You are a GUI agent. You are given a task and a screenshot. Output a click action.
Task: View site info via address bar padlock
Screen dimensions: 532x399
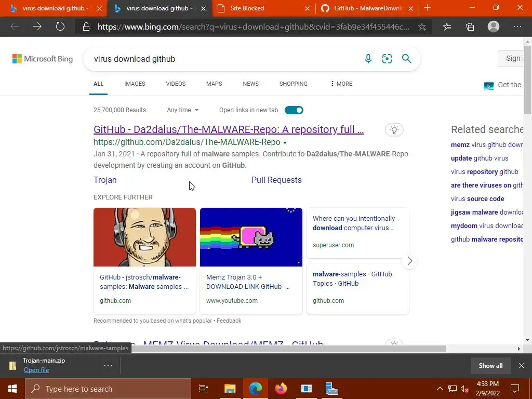coord(86,27)
